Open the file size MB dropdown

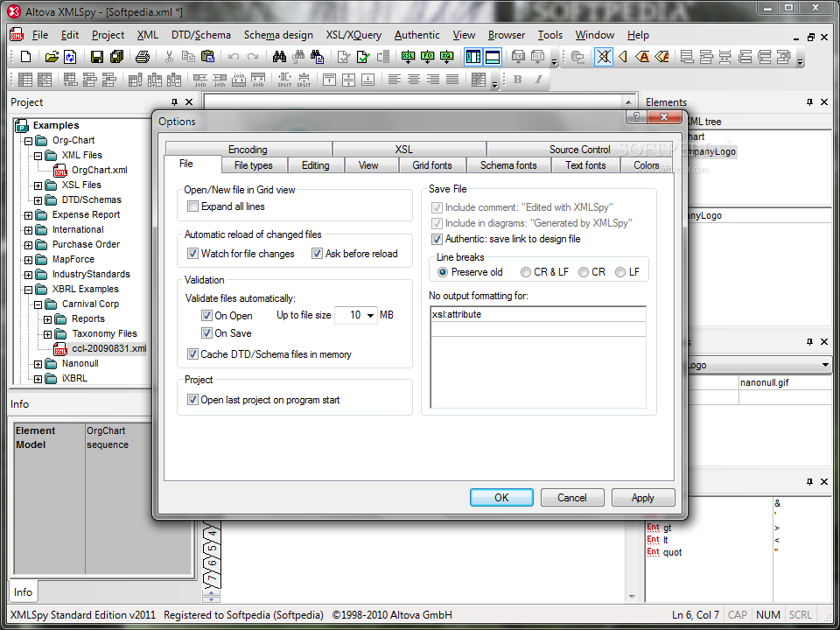pos(370,315)
